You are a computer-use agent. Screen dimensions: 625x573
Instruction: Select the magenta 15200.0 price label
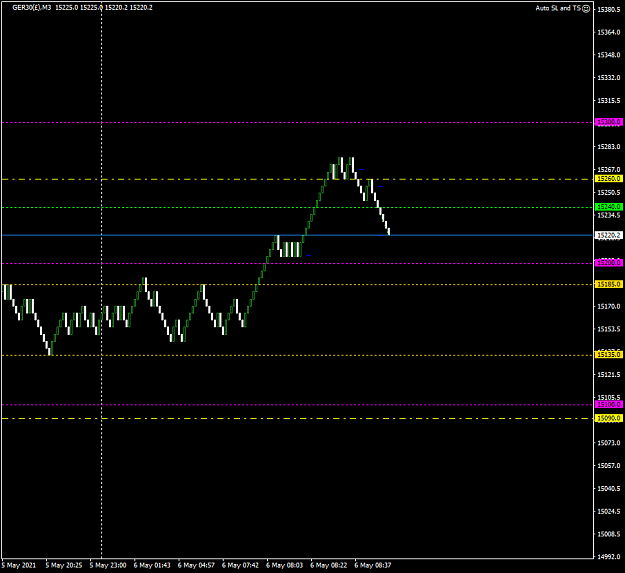point(608,263)
